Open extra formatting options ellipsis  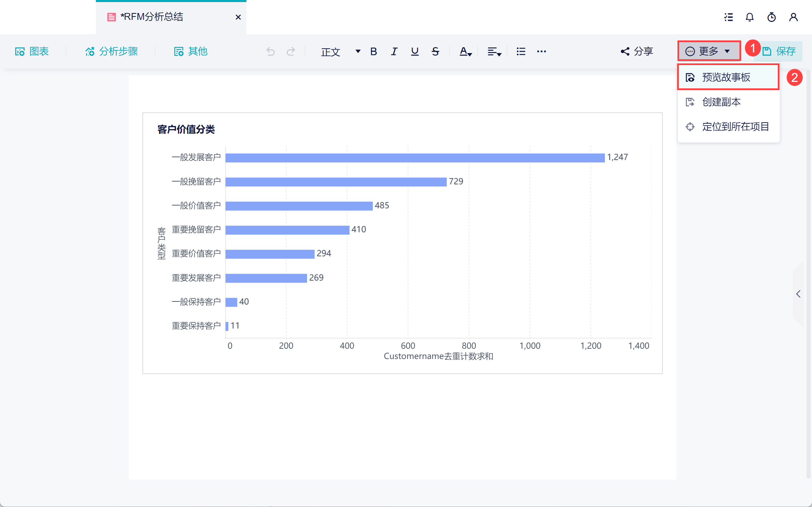[541, 51]
